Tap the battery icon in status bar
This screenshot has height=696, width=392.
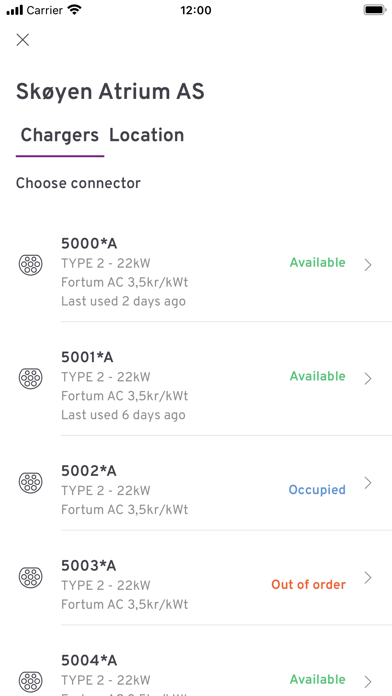[375, 10]
